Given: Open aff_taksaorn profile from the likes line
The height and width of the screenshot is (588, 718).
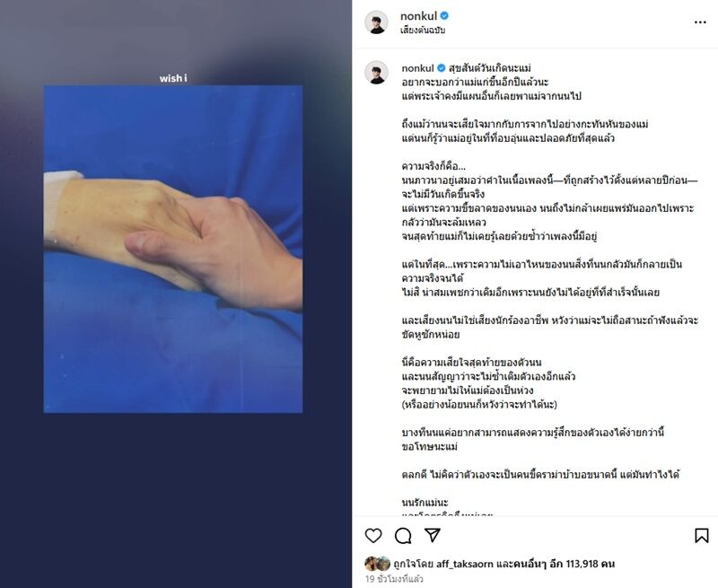Looking at the screenshot, I should tap(465, 564).
